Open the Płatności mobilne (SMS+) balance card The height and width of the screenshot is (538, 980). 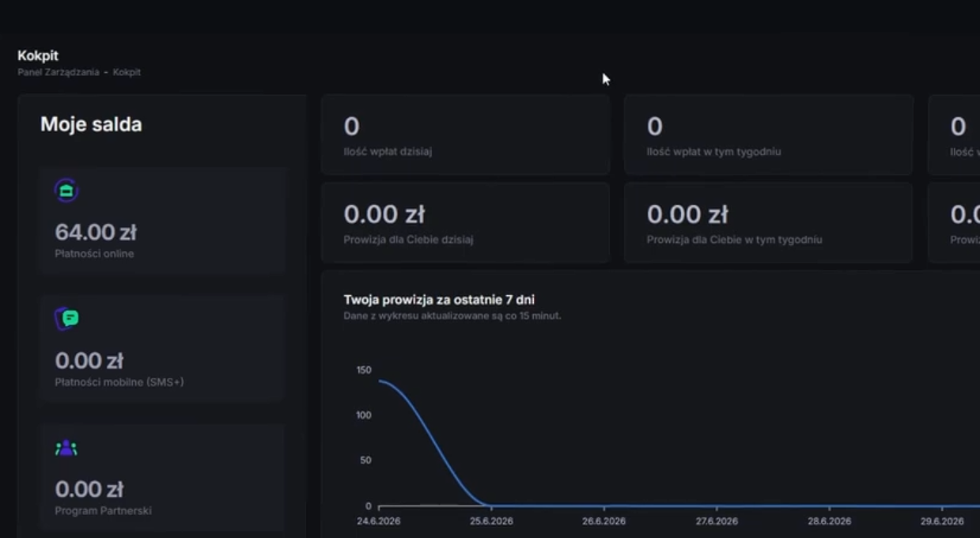coord(161,348)
